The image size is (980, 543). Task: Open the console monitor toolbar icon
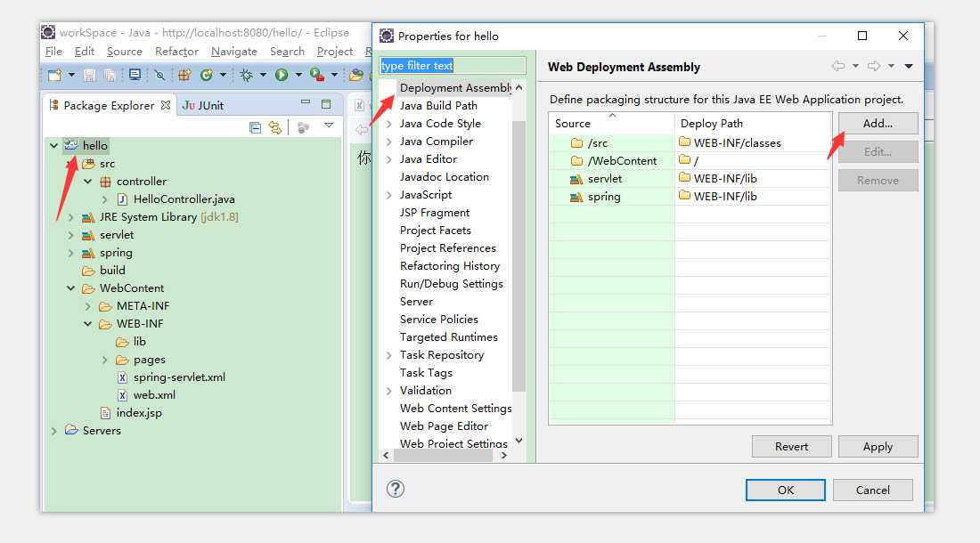[x=135, y=75]
